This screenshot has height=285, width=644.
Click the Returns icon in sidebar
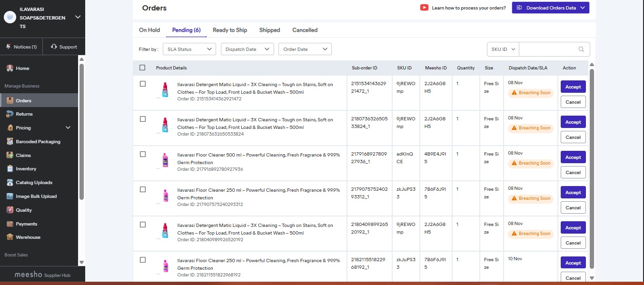pyautogui.click(x=10, y=114)
